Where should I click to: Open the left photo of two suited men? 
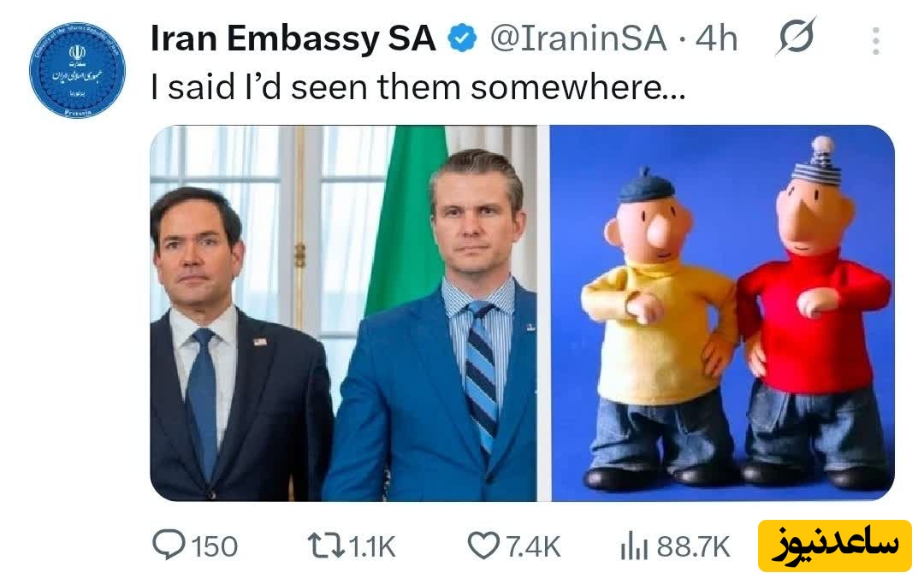tap(343, 313)
